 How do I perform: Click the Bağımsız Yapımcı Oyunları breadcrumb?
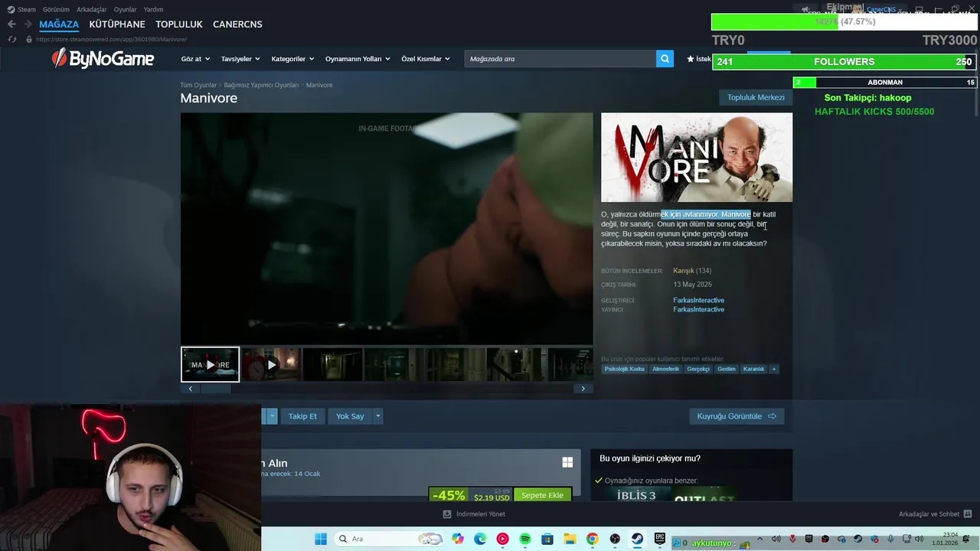[x=261, y=85]
